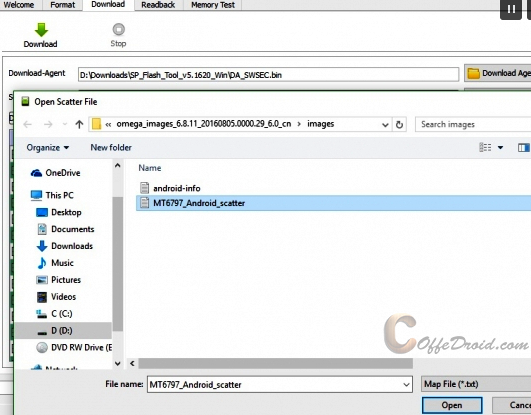This screenshot has height=415, width=531.
Task: Click the file list horizontal scrollbar
Action: (x=275, y=364)
